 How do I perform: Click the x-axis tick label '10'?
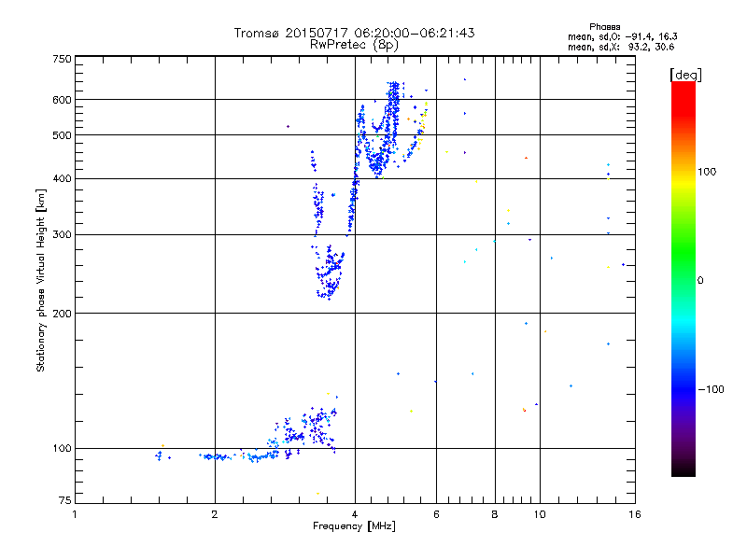point(540,514)
